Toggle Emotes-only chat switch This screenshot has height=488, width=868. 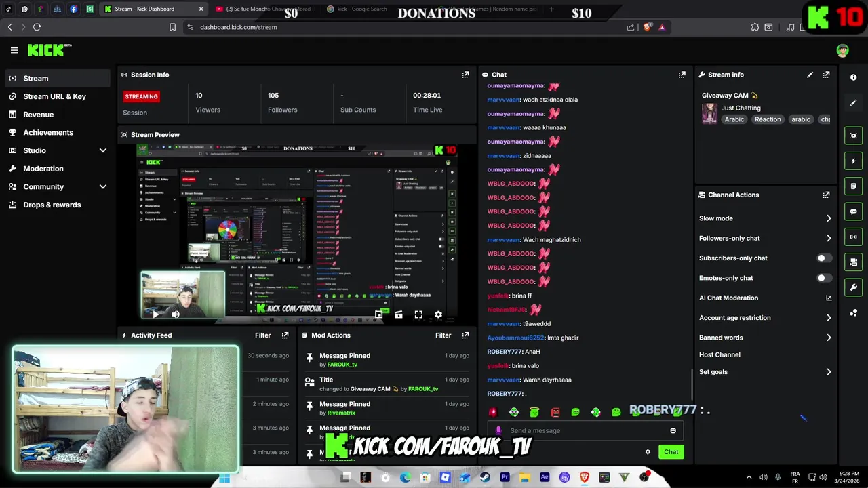824,278
